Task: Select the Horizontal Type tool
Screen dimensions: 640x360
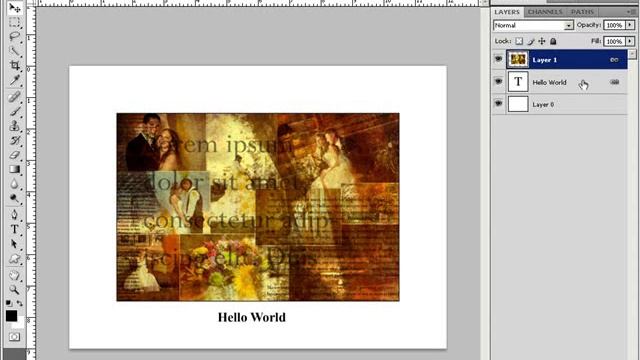Action: point(14,229)
